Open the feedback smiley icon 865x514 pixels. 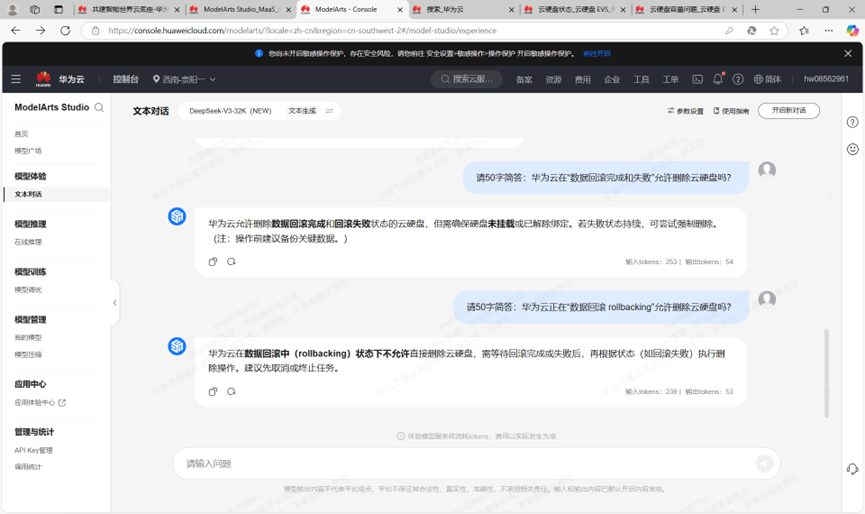coord(852,149)
